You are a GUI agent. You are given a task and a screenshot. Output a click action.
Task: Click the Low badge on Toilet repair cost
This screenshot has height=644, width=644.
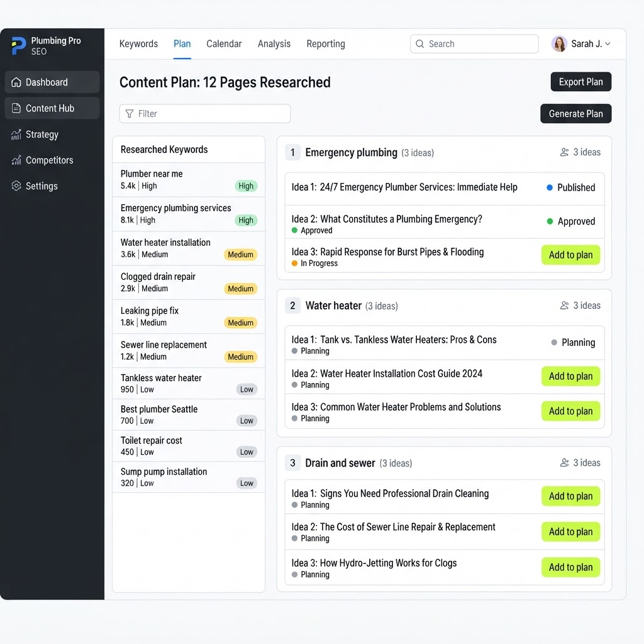(x=247, y=452)
